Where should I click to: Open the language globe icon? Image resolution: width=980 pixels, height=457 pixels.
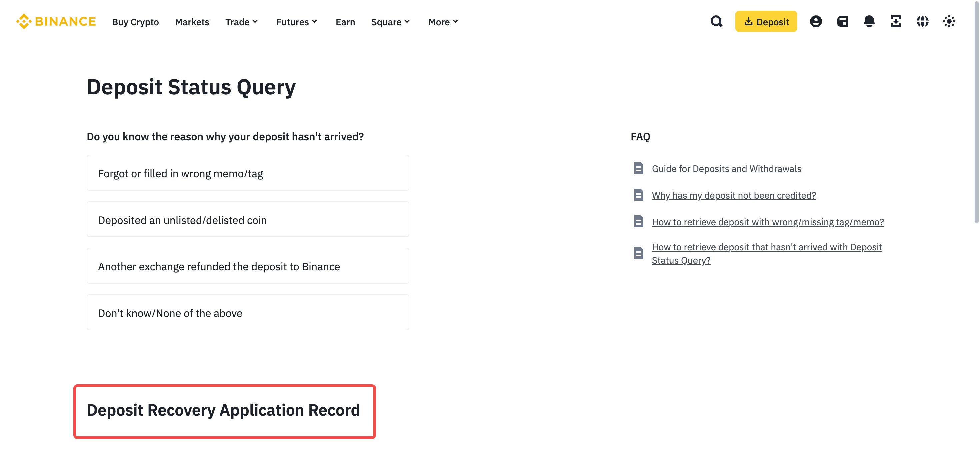coord(922,22)
